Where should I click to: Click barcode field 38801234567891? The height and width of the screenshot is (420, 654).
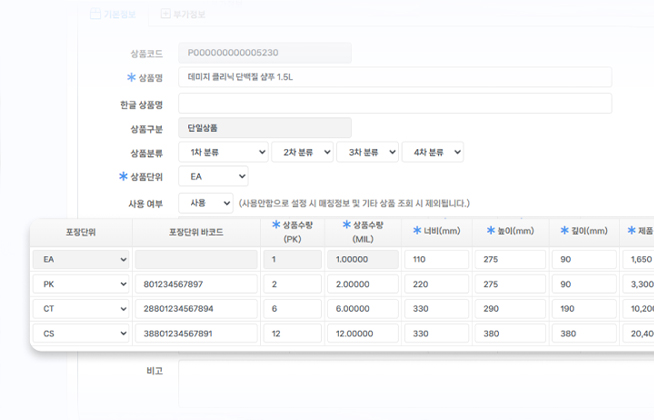click(196, 334)
